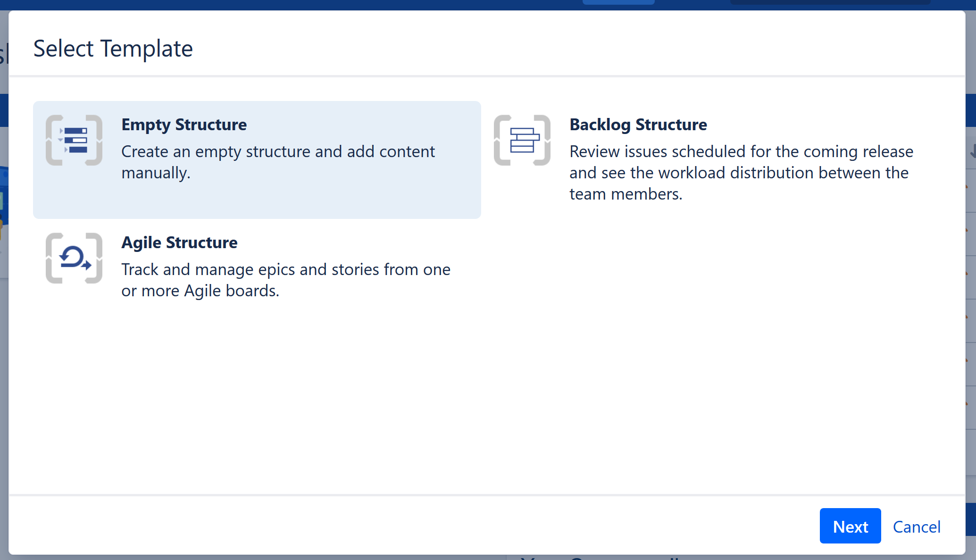
Task: Click the Agile Structure title
Action: (179, 242)
